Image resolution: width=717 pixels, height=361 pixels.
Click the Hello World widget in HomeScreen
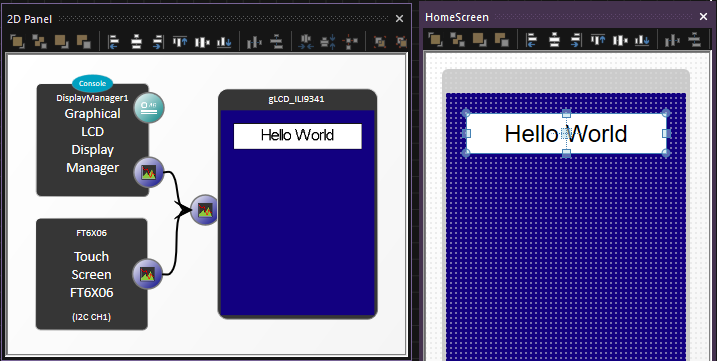pos(566,134)
